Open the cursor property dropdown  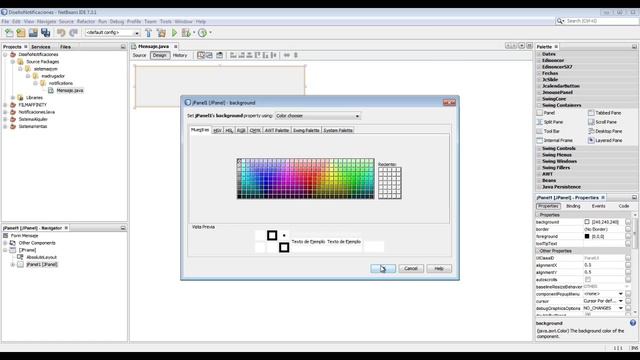[621, 301]
